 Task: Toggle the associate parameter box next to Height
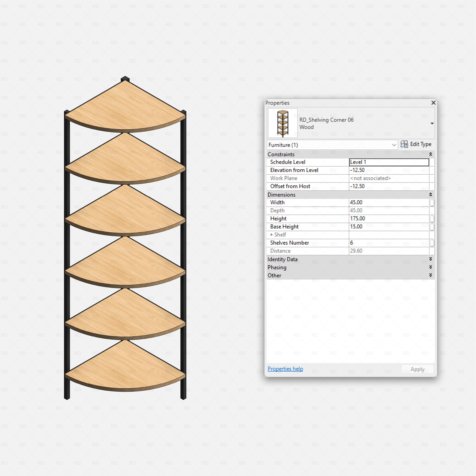pos(432,219)
